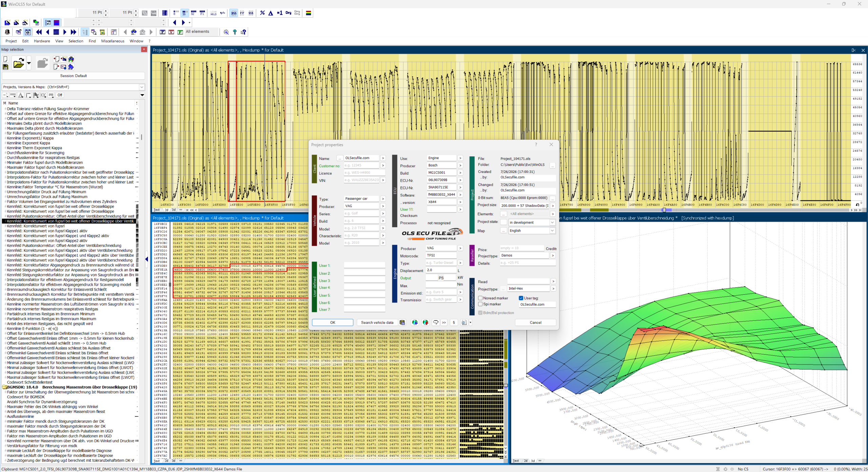
Task: Select the floating-point (Fl.) format icon
Action: tap(202, 13)
